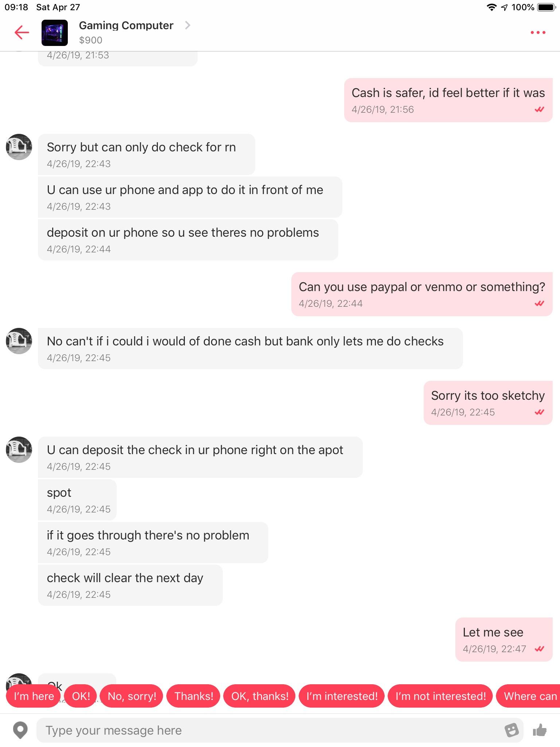
Task: Tap the location pin to share location
Action: tap(20, 731)
